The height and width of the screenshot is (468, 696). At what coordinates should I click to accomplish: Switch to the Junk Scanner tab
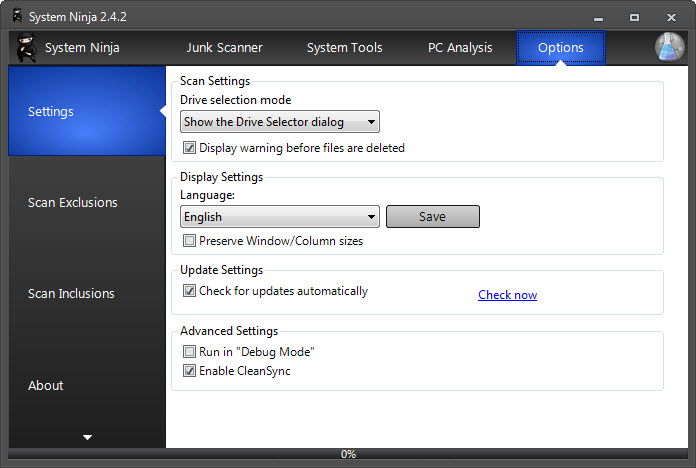[224, 48]
